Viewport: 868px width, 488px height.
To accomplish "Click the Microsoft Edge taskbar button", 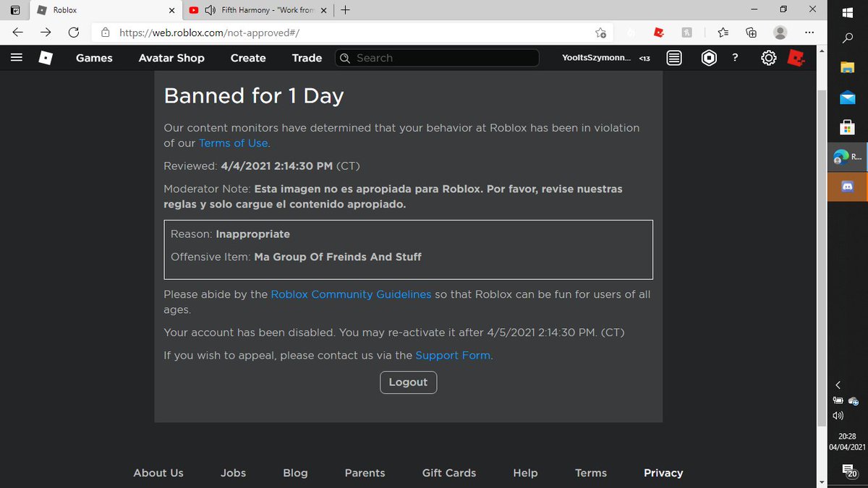I will pyautogui.click(x=848, y=157).
